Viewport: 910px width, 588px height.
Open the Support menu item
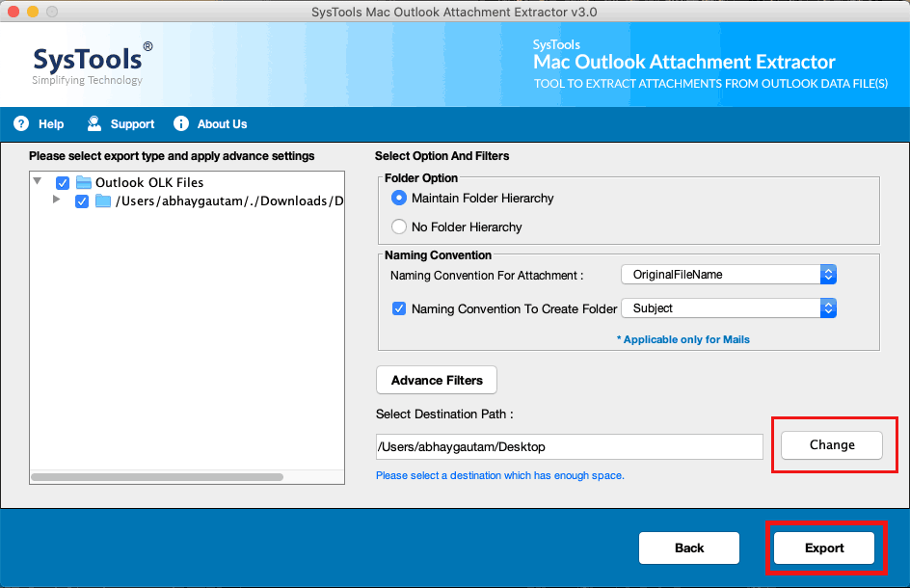click(x=132, y=123)
